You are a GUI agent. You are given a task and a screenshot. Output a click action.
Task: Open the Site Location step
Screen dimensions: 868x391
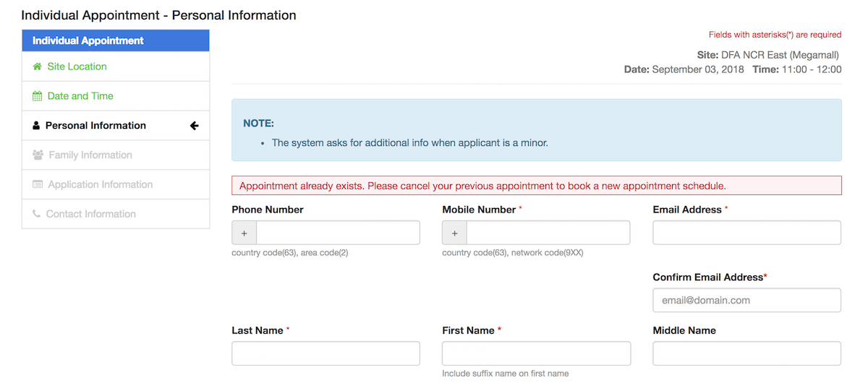click(77, 66)
